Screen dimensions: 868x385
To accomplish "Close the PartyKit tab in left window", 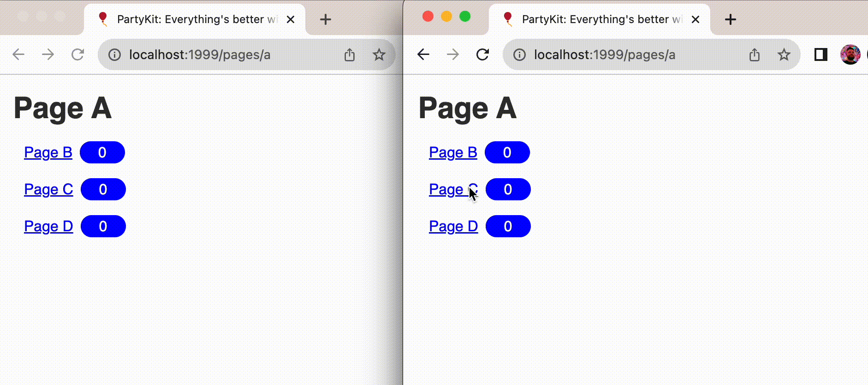I will click(x=291, y=19).
